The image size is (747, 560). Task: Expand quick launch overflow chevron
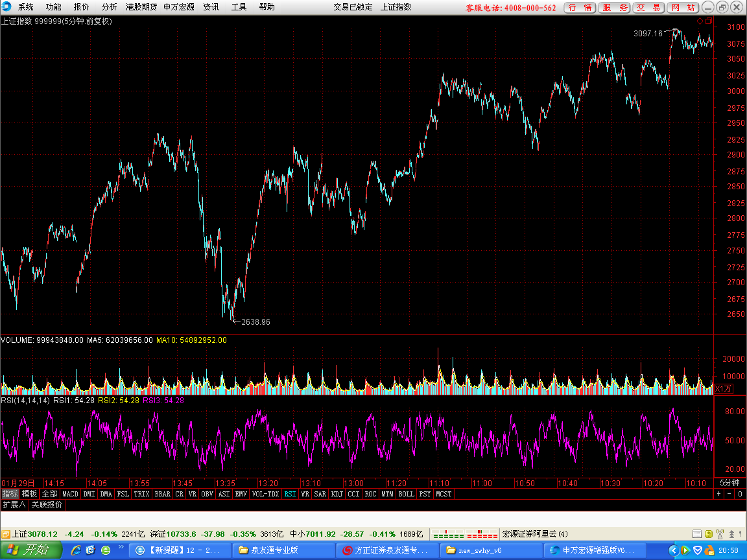coord(121,547)
